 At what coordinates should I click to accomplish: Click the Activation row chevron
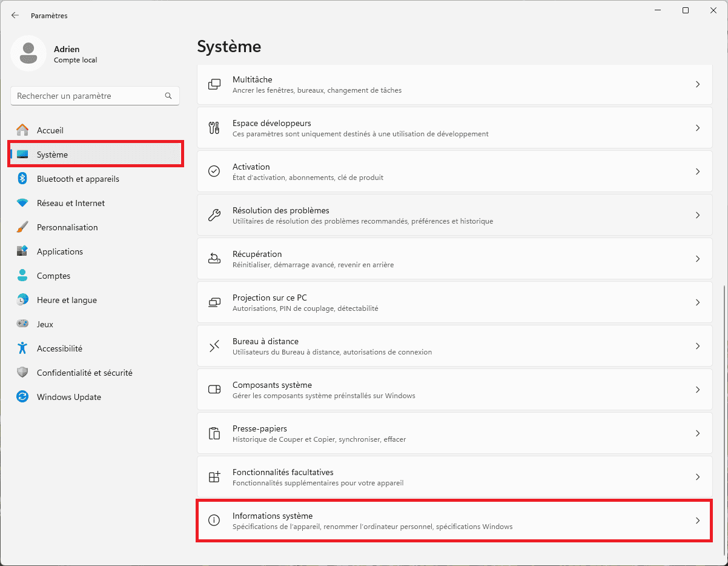pos(698,171)
